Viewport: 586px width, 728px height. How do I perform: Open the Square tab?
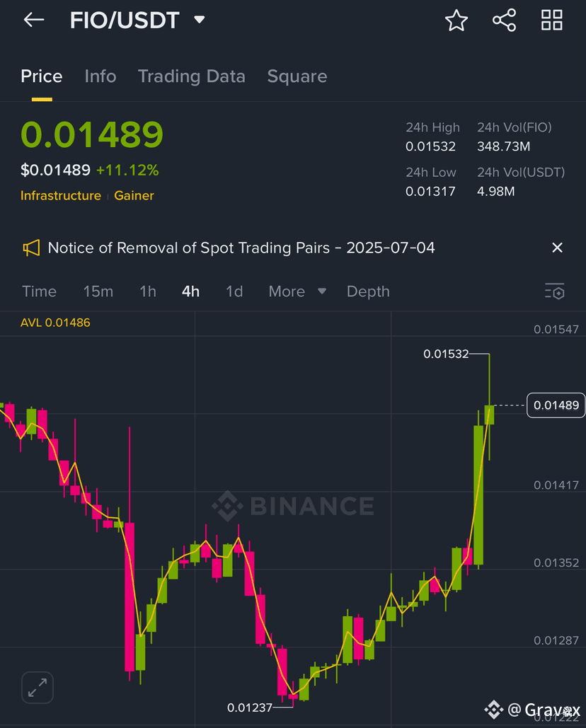tap(297, 76)
